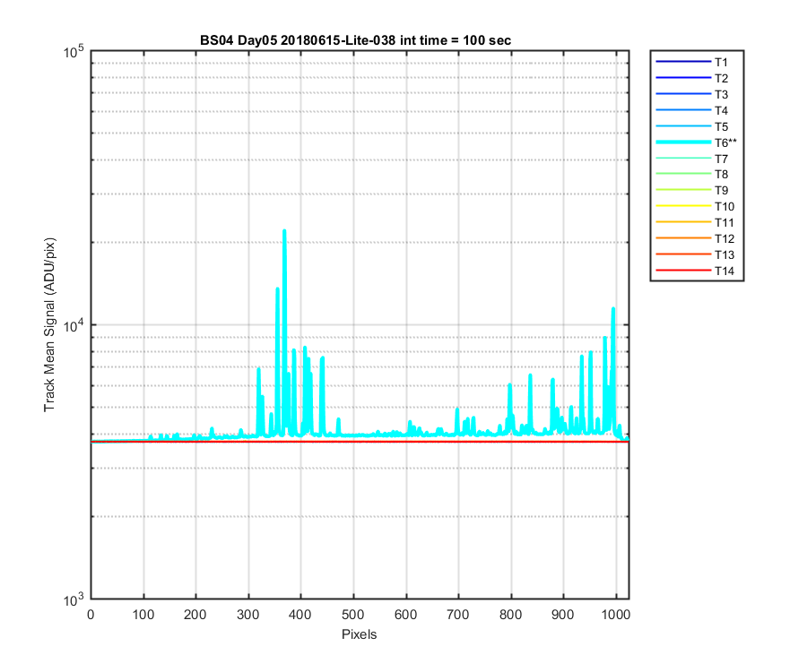
Task: Click the x-axis tick label 700
Action: click(458, 615)
